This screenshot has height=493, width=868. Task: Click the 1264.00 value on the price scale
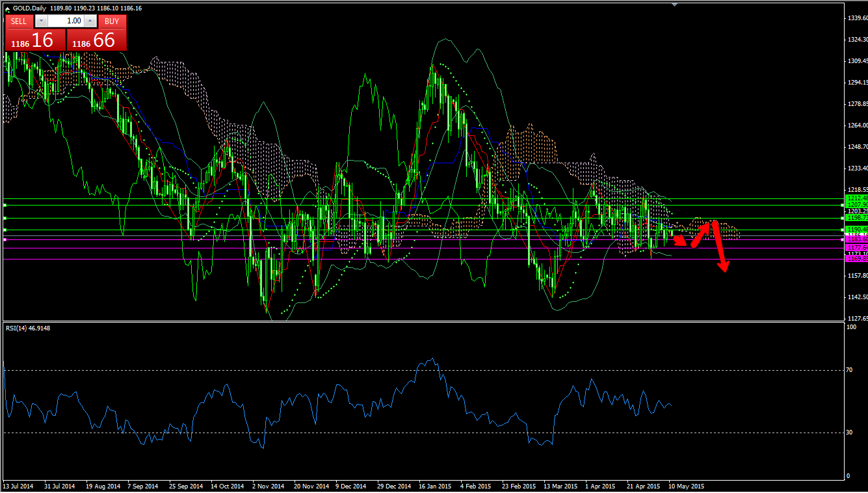[858, 126]
